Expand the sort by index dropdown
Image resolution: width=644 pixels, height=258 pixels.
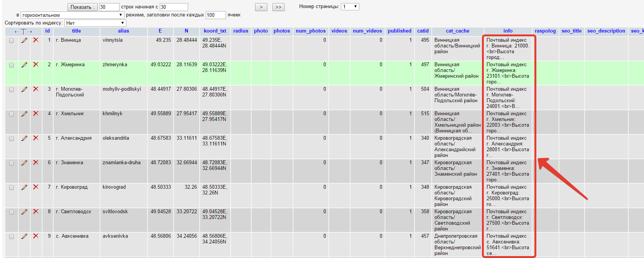coord(95,23)
